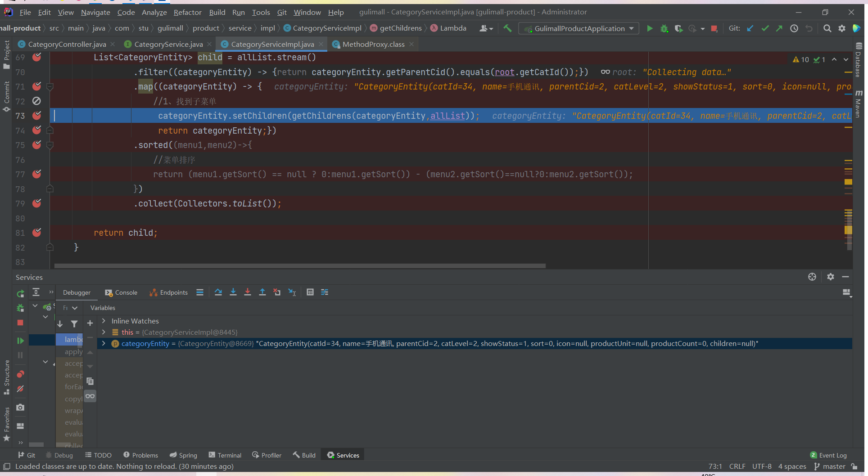868x476 pixels.
Task: Open Git Show History clock icon
Action: click(794, 28)
